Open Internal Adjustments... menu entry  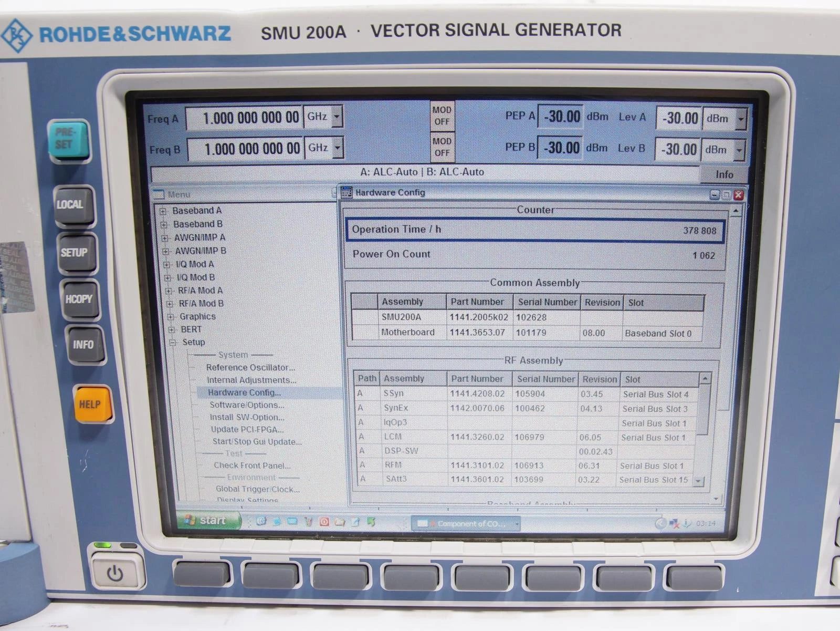pos(251,380)
